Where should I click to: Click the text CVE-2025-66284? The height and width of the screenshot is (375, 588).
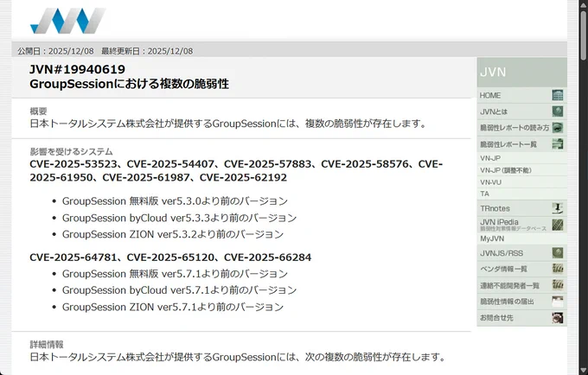267,257
